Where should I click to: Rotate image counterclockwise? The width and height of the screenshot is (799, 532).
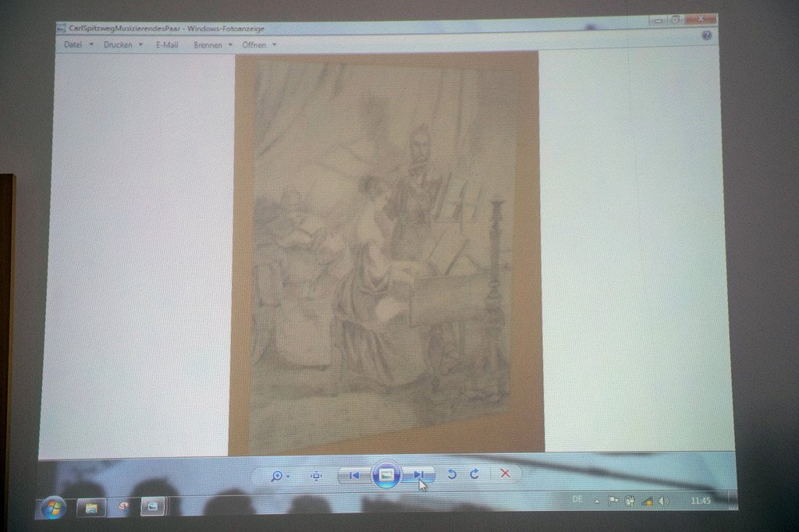coord(452,474)
